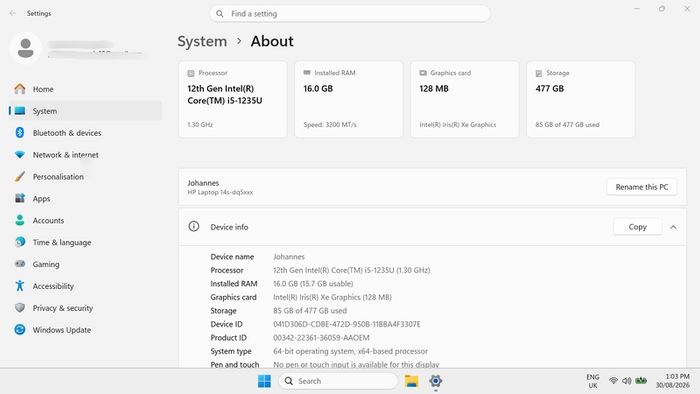Collapse the Device info section chevron
Viewport: 700px width, 394px height.
click(673, 227)
